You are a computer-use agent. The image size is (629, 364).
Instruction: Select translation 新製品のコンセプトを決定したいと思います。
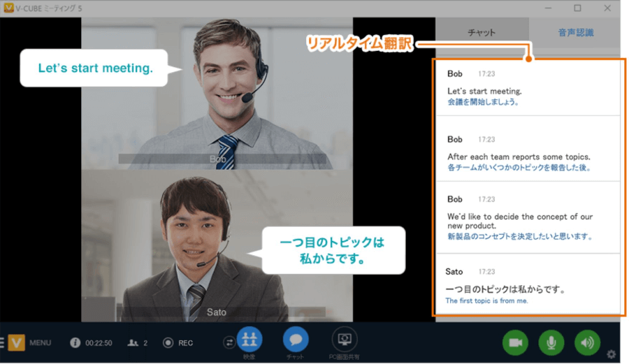[520, 237]
